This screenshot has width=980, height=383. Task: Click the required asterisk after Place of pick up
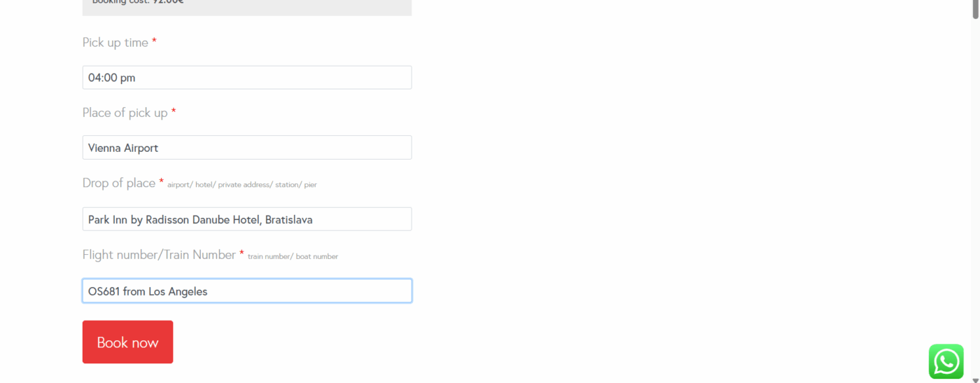(x=174, y=112)
